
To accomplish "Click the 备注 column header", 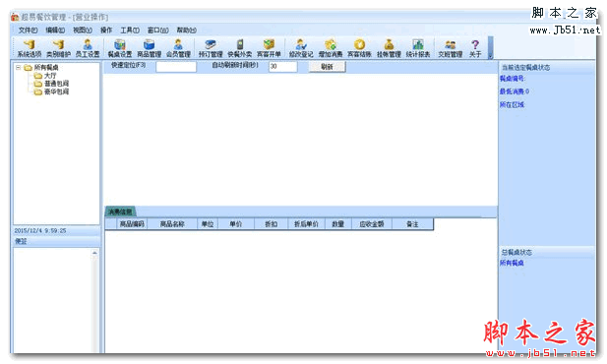I will (412, 224).
